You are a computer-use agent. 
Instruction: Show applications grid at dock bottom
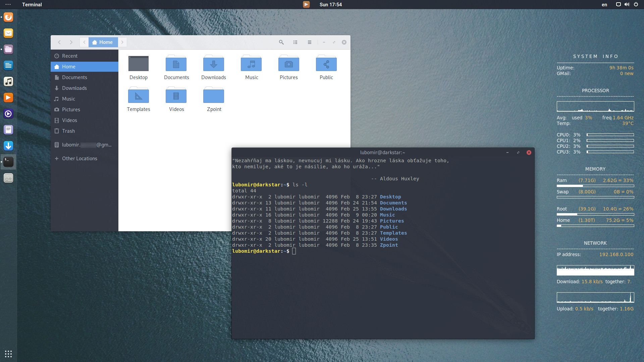click(8, 354)
